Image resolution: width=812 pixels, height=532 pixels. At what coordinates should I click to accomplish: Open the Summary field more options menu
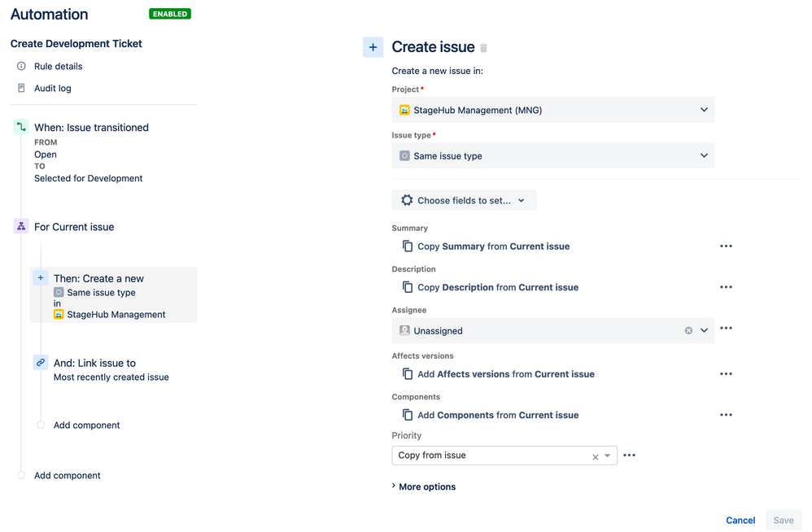point(726,246)
